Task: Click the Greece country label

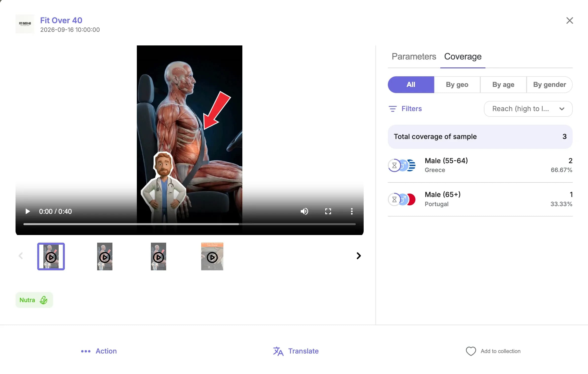Action: (x=435, y=170)
